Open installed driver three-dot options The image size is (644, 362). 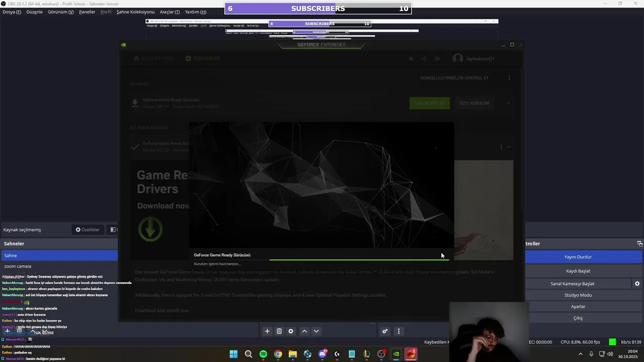[501, 147]
